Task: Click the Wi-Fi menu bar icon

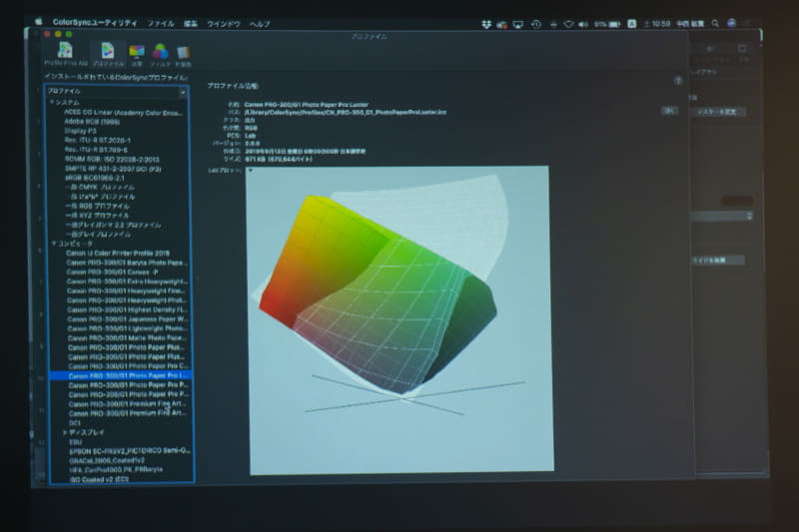Action: (568, 24)
